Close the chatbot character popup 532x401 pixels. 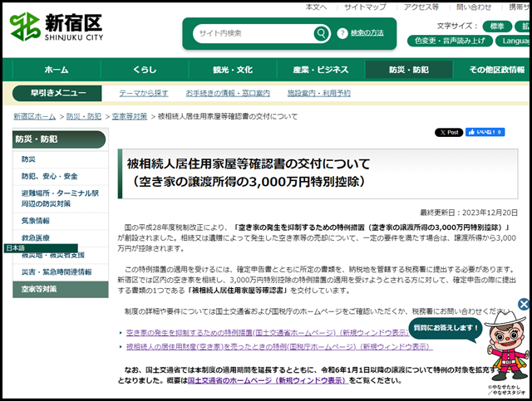point(524,304)
